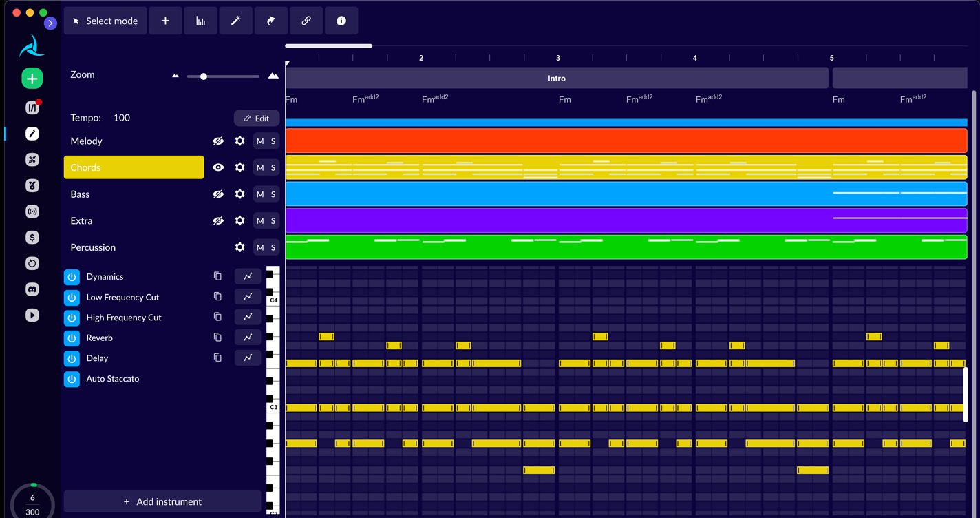Click the green plus create button

pos(32,79)
